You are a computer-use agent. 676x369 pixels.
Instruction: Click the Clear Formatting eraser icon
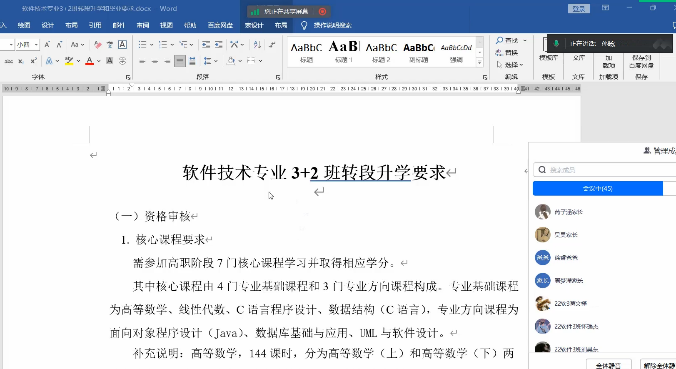point(98,44)
